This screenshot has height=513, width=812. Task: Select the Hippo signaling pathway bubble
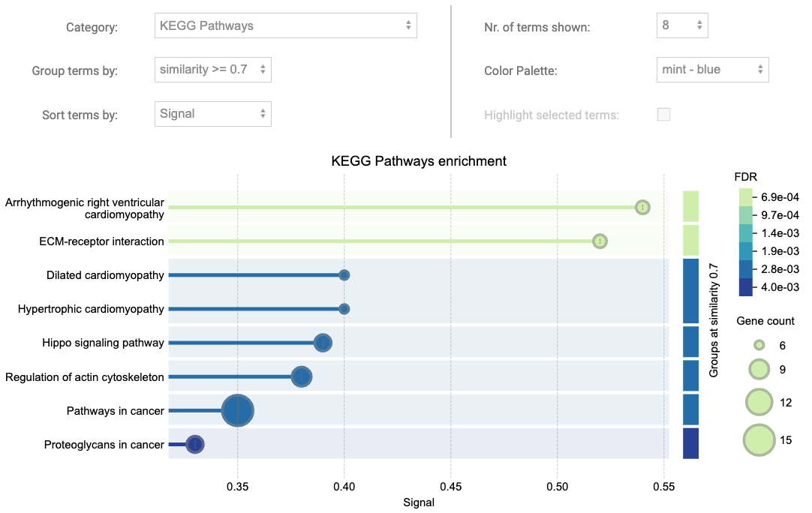pyautogui.click(x=323, y=343)
